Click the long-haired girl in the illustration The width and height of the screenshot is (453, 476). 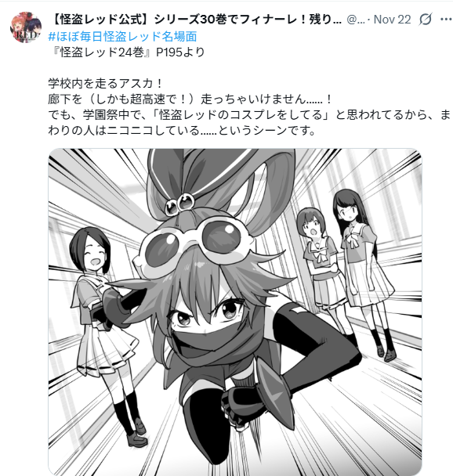click(x=364, y=267)
